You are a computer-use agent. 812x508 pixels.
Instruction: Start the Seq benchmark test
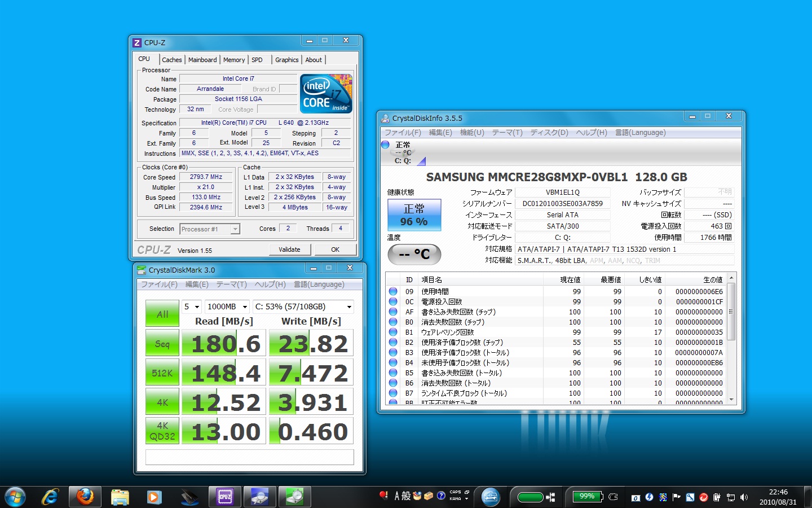click(162, 344)
